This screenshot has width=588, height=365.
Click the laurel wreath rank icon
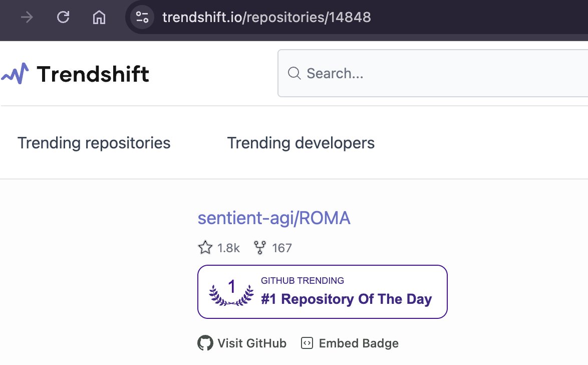pos(231,292)
